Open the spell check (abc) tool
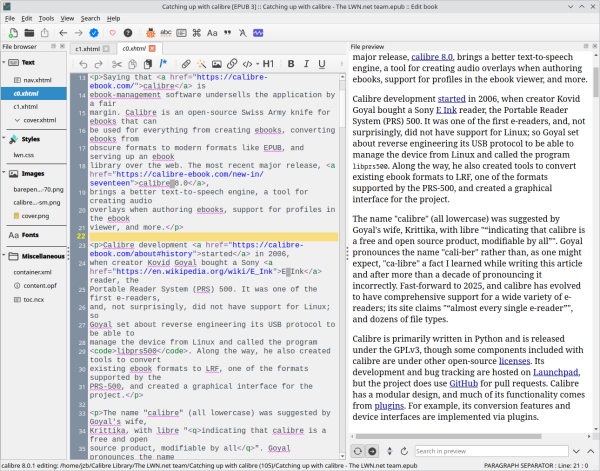This screenshot has height=471, width=600. point(164,33)
